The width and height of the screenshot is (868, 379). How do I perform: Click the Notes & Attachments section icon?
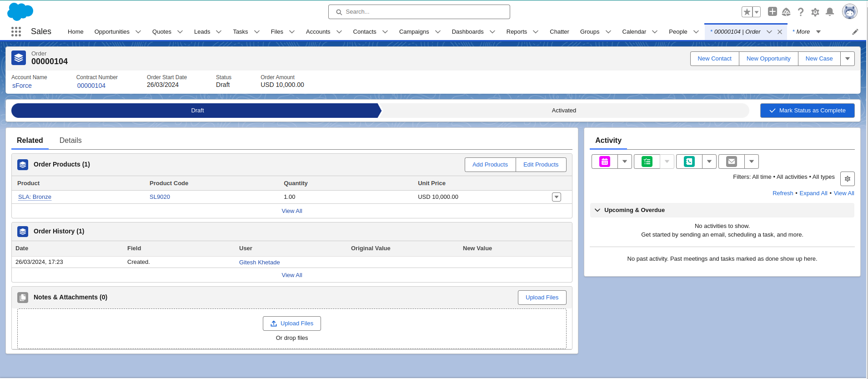[x=23, y=298]
